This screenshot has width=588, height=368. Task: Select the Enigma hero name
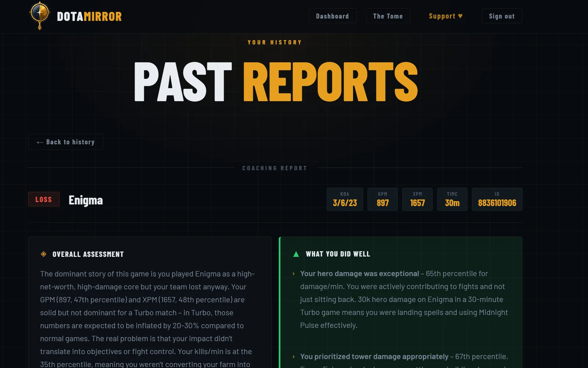pyautogui.click(x=86, y=200)
